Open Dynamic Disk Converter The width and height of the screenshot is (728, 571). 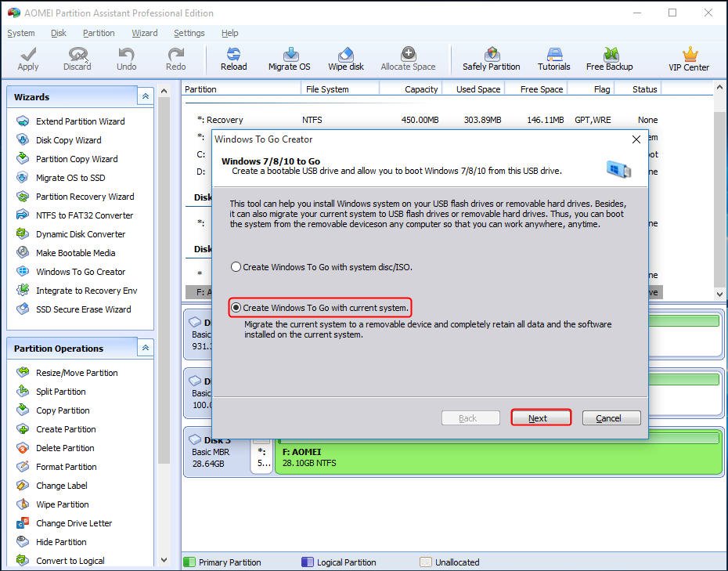click(x=81, y=234)
